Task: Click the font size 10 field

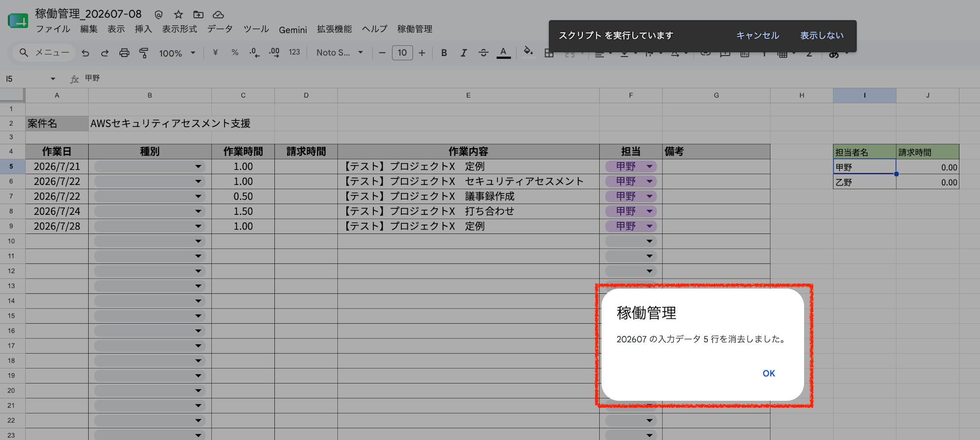Action: [402, 52]
